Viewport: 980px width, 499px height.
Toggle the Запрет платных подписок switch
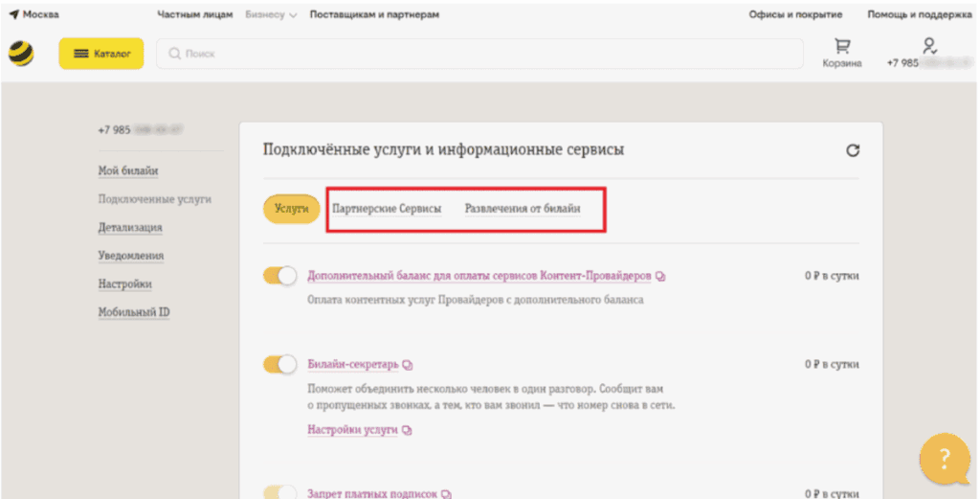point(279,492)
